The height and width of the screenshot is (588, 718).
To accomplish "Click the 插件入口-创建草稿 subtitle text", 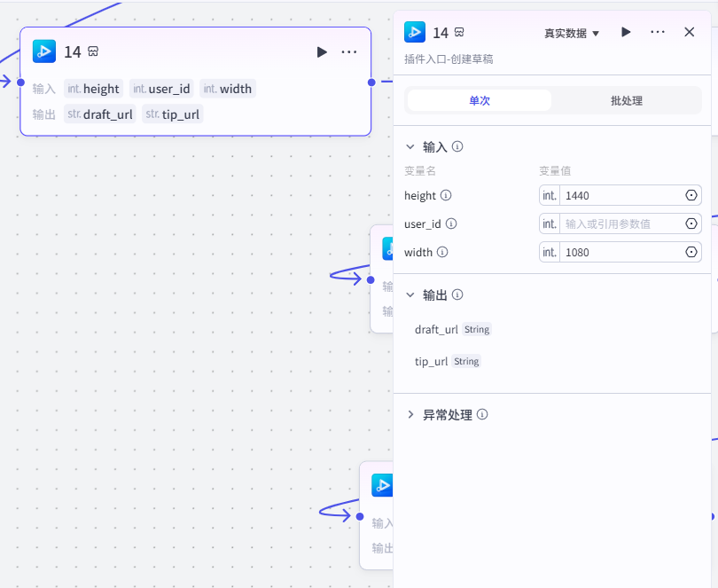I will click(x=449, y=59).
